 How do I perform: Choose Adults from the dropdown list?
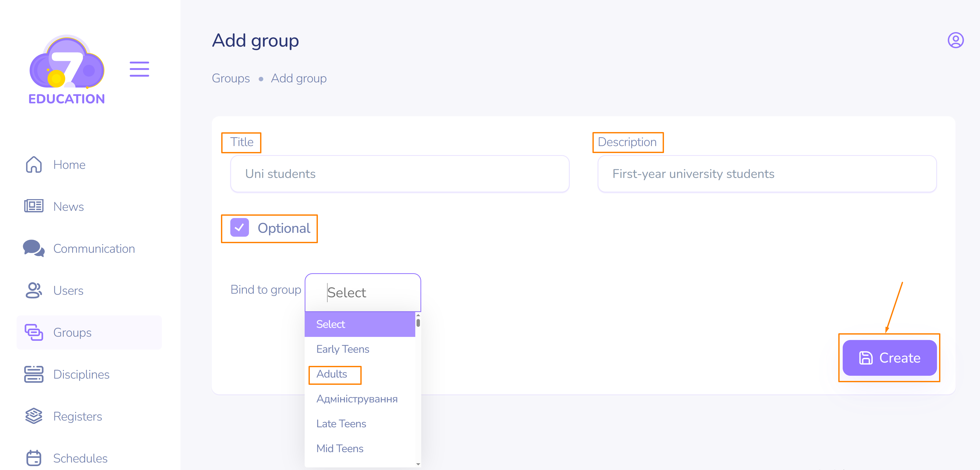[332, 374]
